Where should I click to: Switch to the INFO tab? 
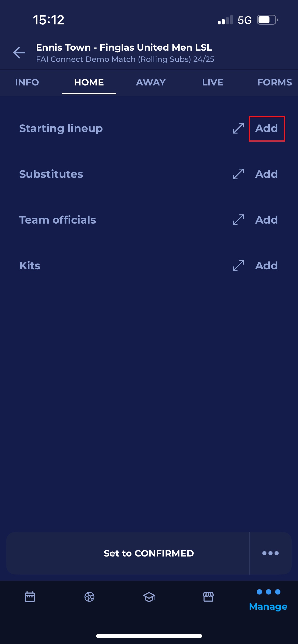tap(27, 82)
